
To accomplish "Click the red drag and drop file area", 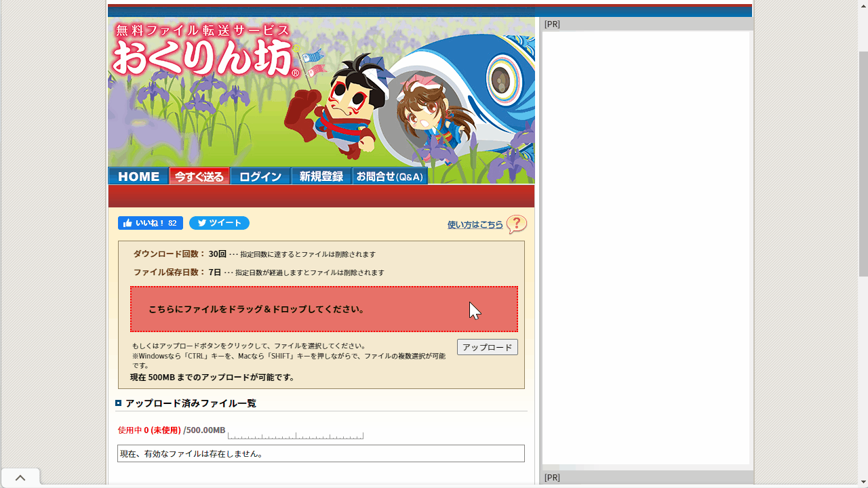I will [x=324, y=309].
